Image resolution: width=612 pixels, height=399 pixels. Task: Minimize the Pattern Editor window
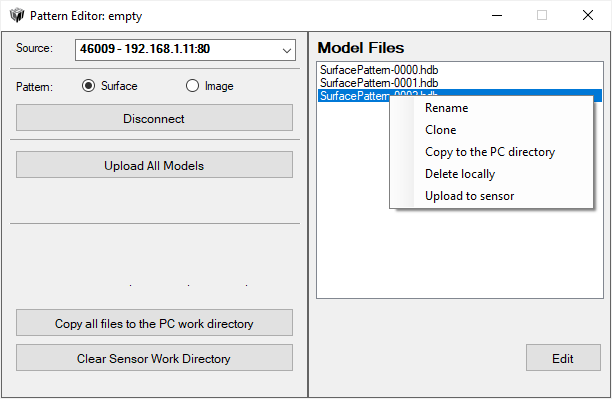coord(497,16)
